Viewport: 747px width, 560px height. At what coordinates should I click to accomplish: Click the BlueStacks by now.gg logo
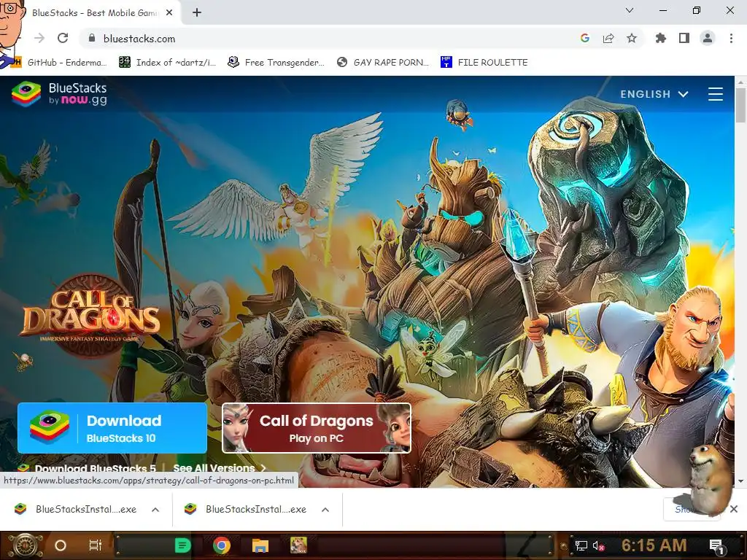click(60, 94)
